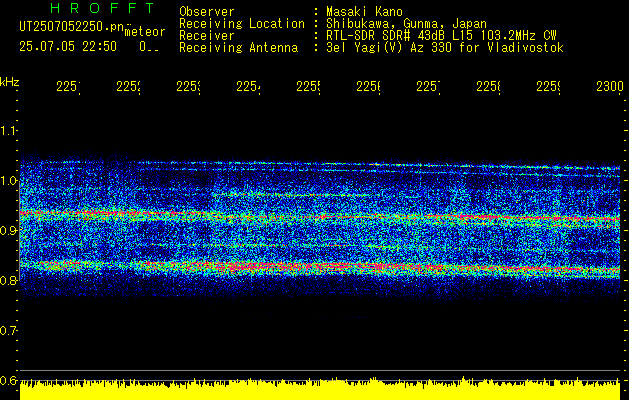
Task: Click the 'Observer' field label
Action: (207, 11)
